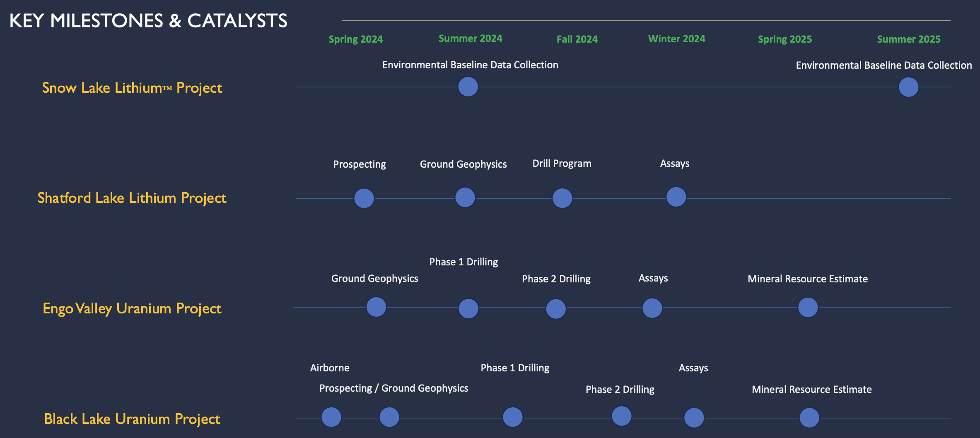This screenshot has height=438, width=980.
Task: Select the Winter 2024 timeline heading
Action: coord(676,39)
